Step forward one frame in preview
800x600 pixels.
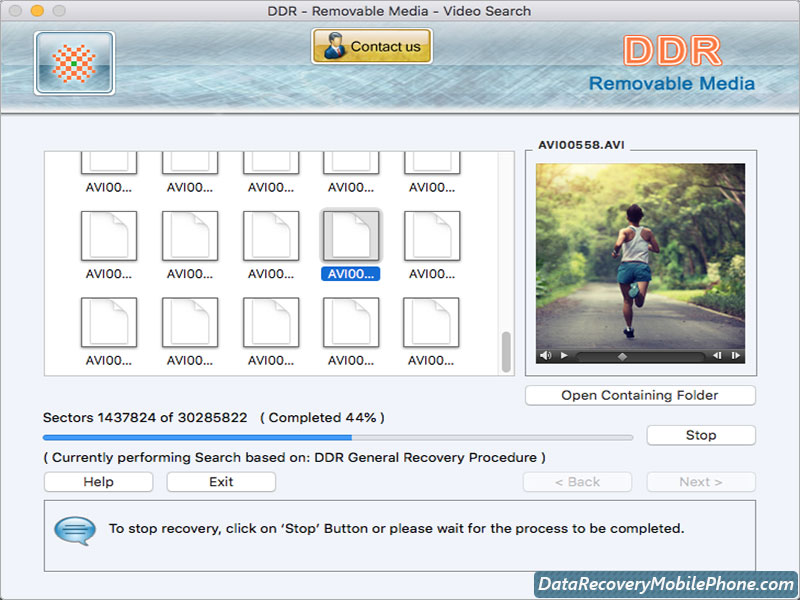tap(736, 355)
